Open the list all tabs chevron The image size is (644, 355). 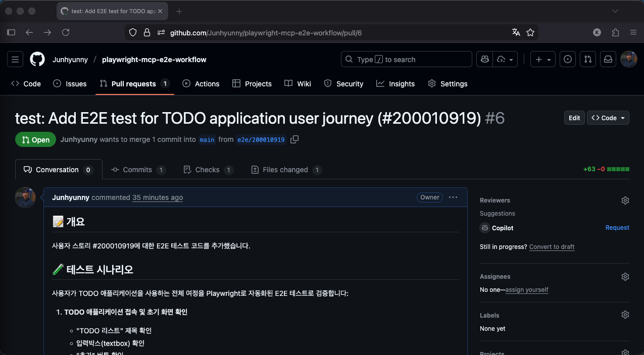(615, 11)
